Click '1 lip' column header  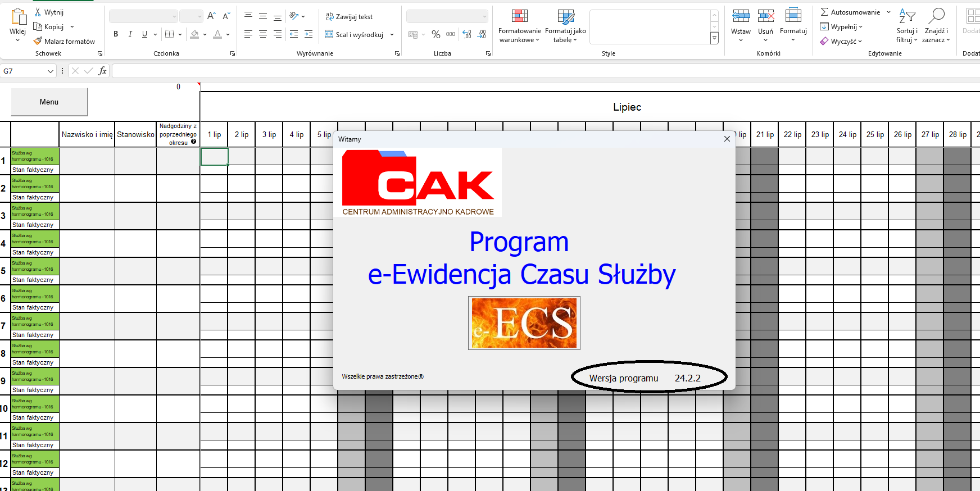(214, 135)
